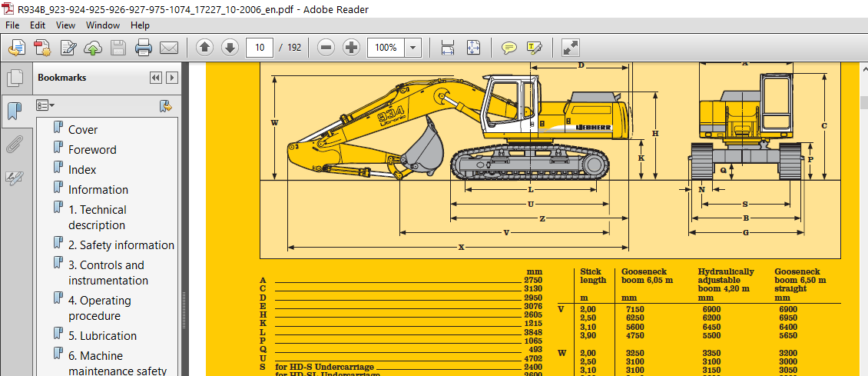Click the Create PDF online icon
Screen dimensions: 868x376
42,48
